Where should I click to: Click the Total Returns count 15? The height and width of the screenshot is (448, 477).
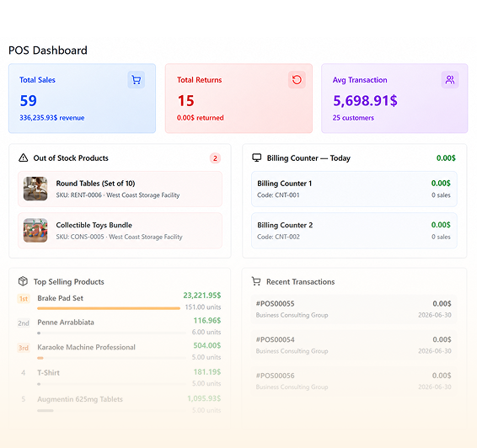click(186, 100)
